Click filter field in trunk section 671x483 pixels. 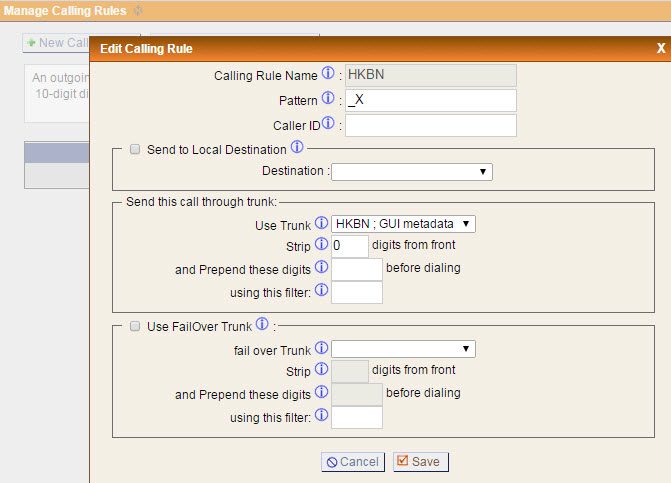point(357,293)
